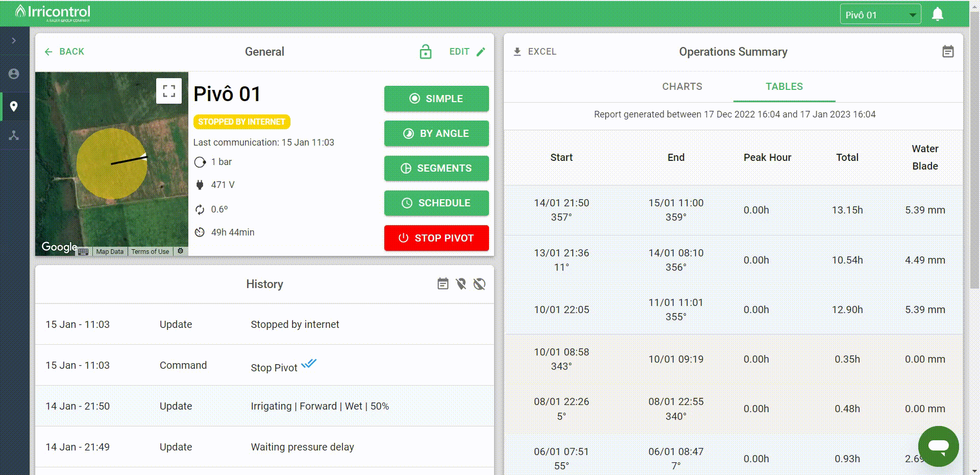Click the Google logo on the map
The image size is (980, 475).
coord(59,247)
